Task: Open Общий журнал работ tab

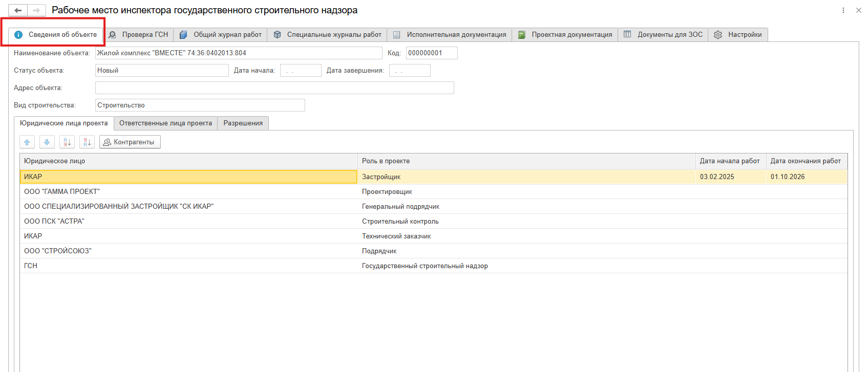Action: point(221,35)
